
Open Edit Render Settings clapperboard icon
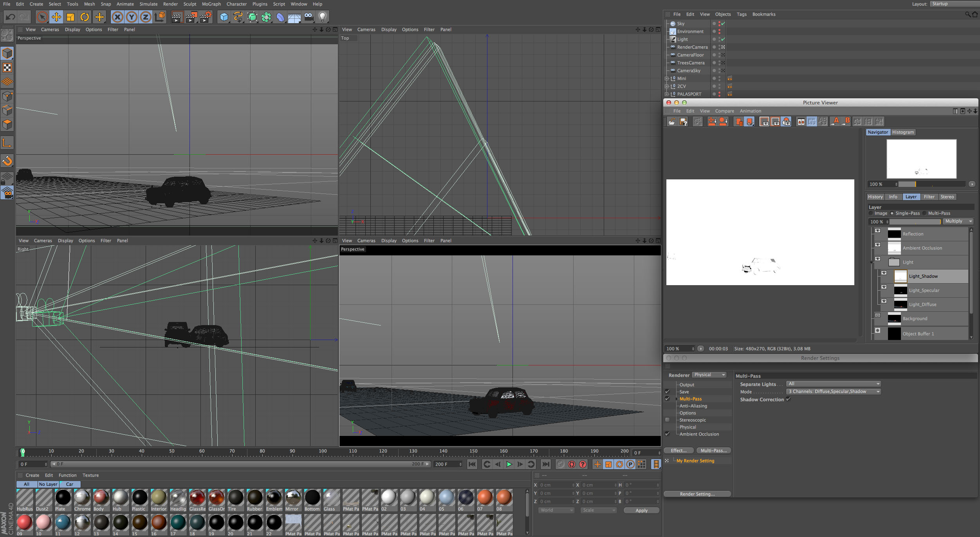pyautogui.click(x=206, y=17)
